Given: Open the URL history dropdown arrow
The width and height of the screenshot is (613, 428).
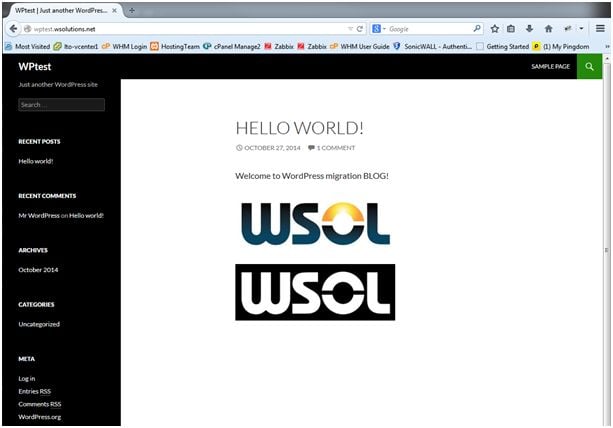Looking at the screenshot, I should (350, 29).
